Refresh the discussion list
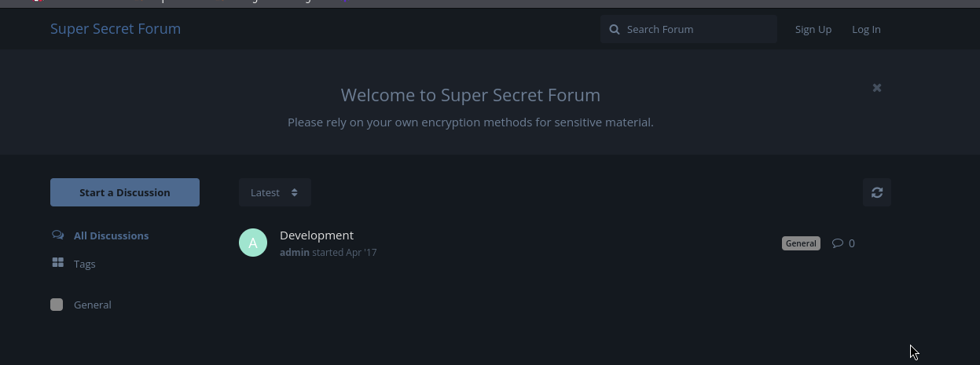 (x=876, y=192)
